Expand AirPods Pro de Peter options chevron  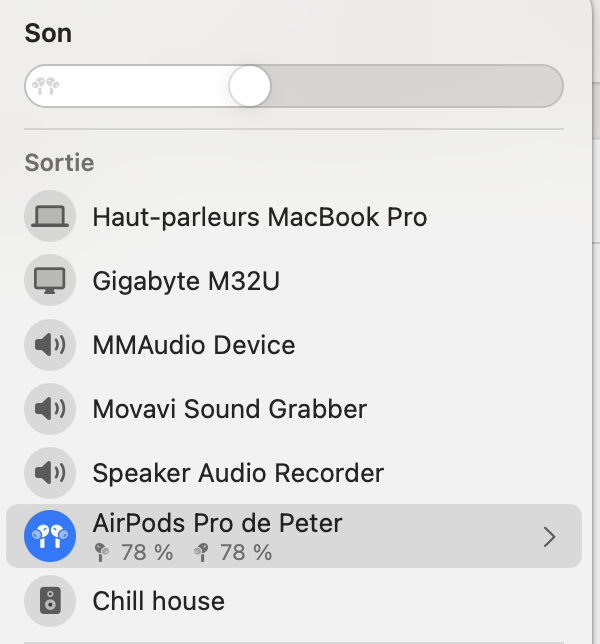(549, 537)
